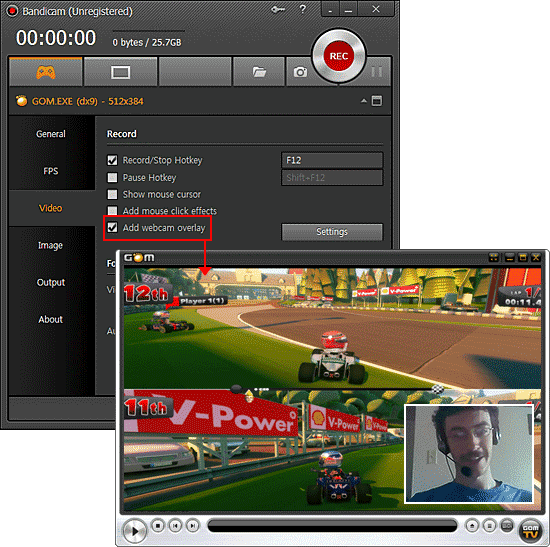Click the GOM TV round button

coord(531,531)
